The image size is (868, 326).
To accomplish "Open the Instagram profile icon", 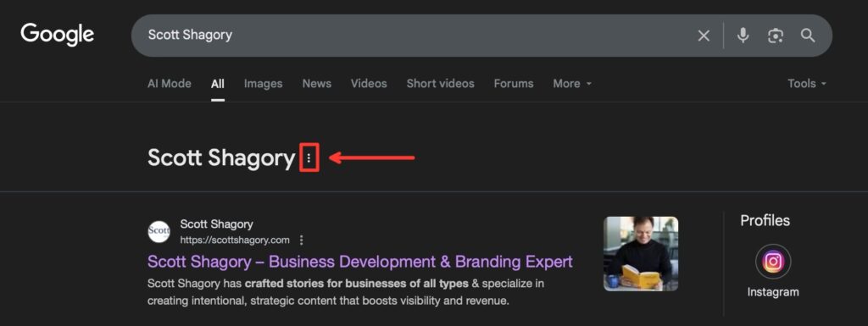I will [773, 262].
